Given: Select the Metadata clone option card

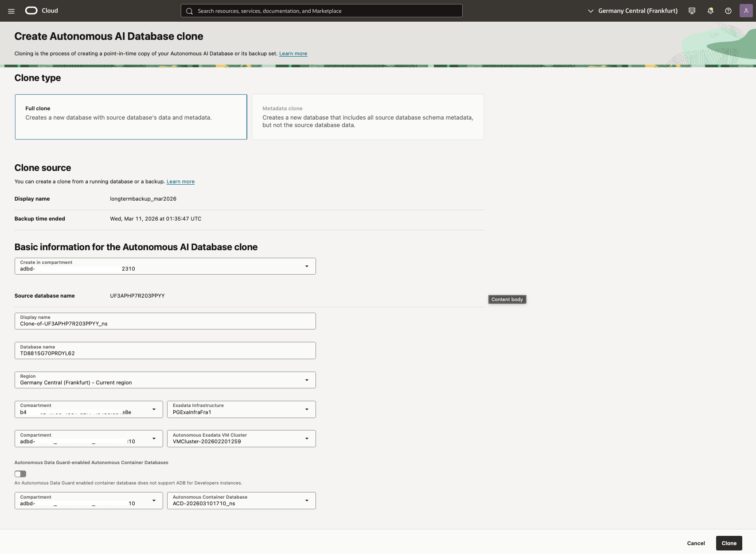Looking at the screenshot, I should [x=368, y=117].
